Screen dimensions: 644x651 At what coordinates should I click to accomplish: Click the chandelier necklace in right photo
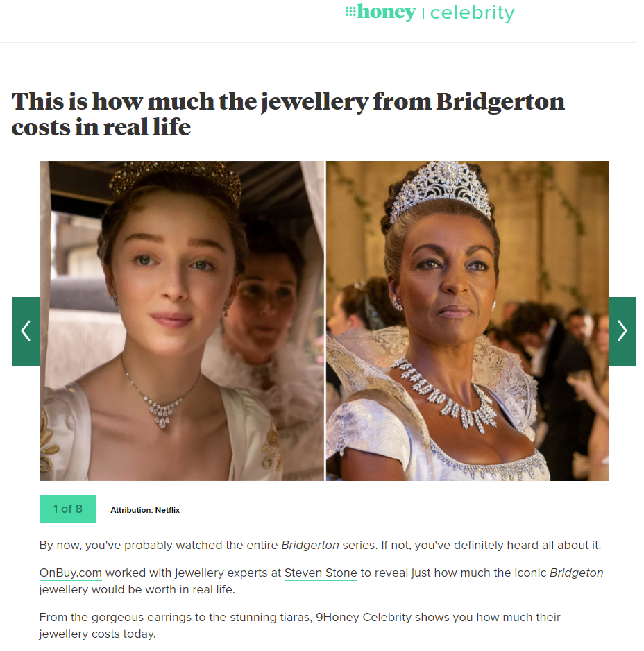tap(445, 394)
